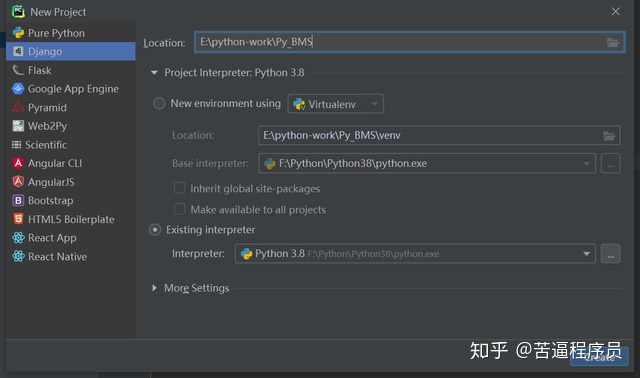Choose AngularJS project type

pos(71,182)
